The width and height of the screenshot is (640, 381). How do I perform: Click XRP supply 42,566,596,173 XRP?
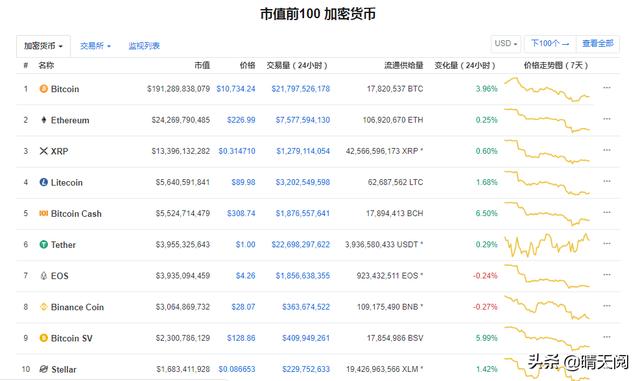[384, 151]
